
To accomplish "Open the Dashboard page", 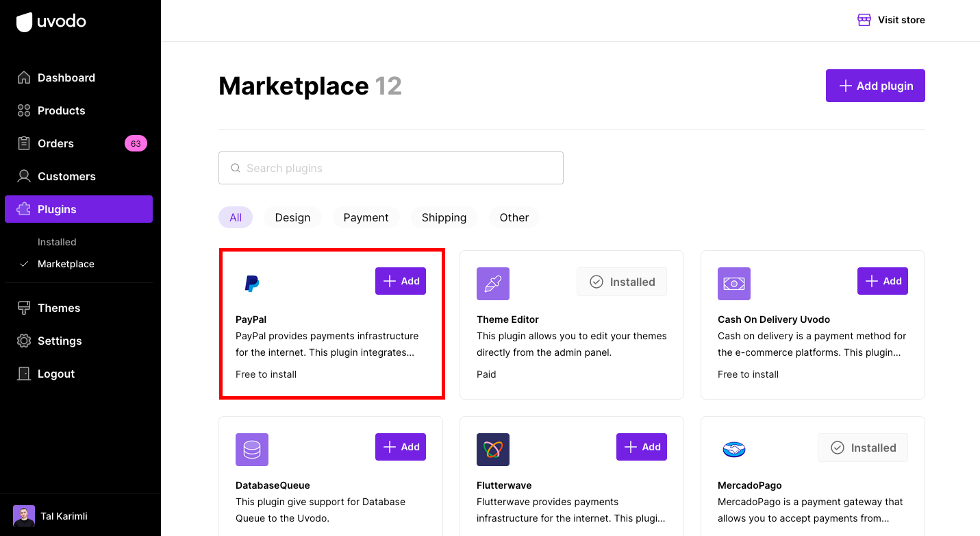I will [x=66, y=77].
